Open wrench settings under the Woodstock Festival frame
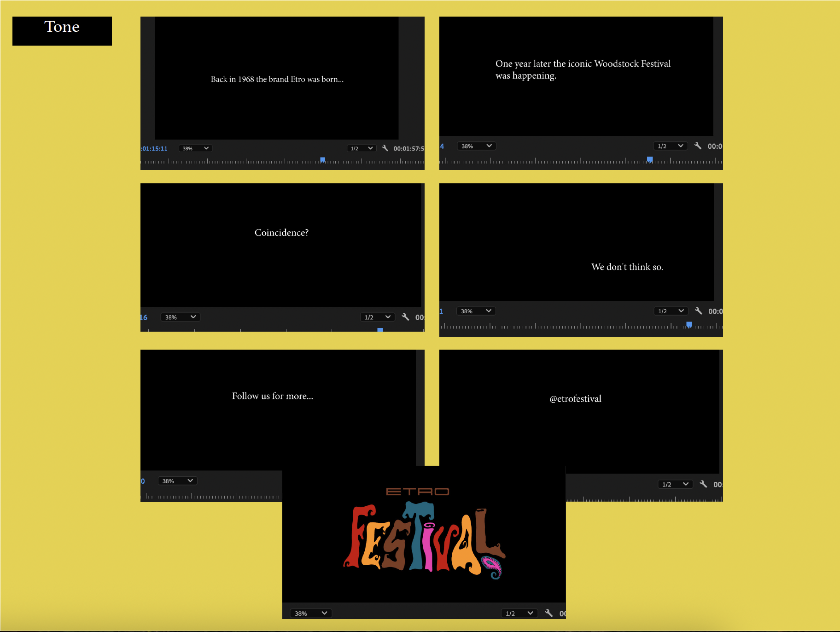This screenshot has width=840, height=632. [698, 146]
